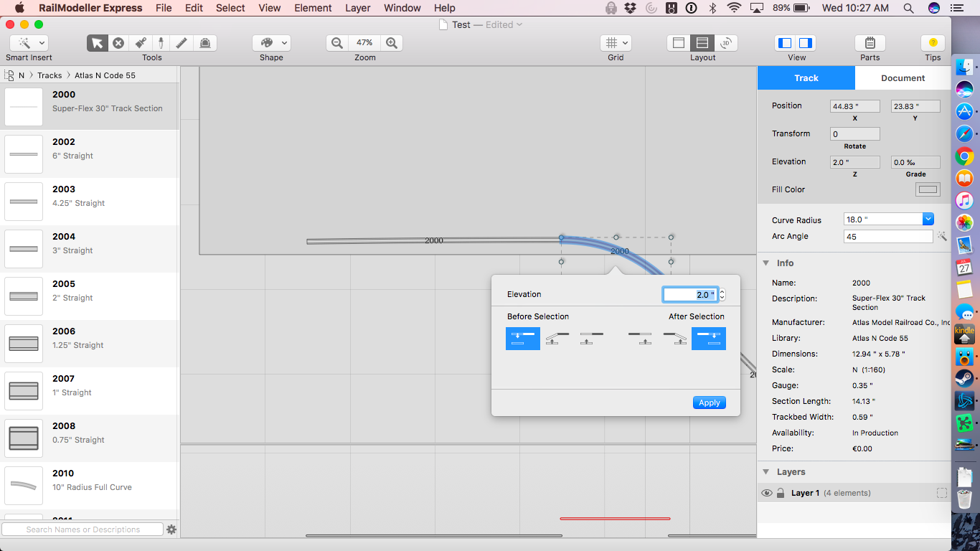Zoom out with the minus magnifier
The image size is (980, 551).
pyautogui.click(x=337, y=43)
